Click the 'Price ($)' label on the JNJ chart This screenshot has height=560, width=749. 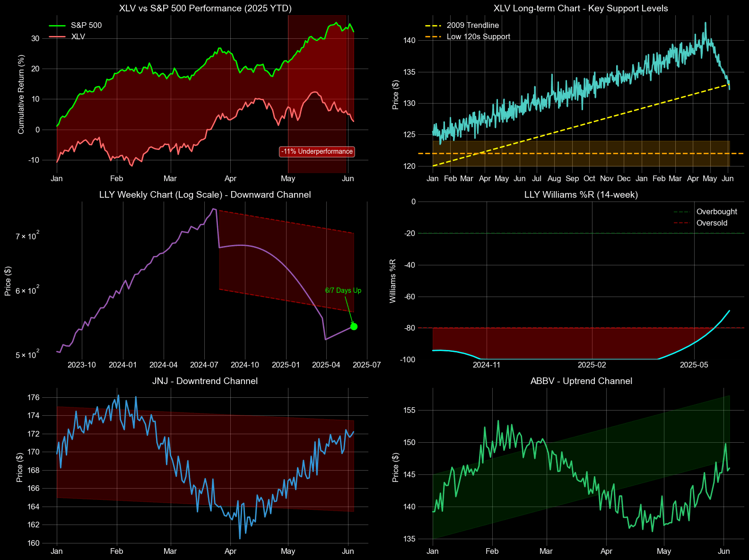[x=19, y=467]
